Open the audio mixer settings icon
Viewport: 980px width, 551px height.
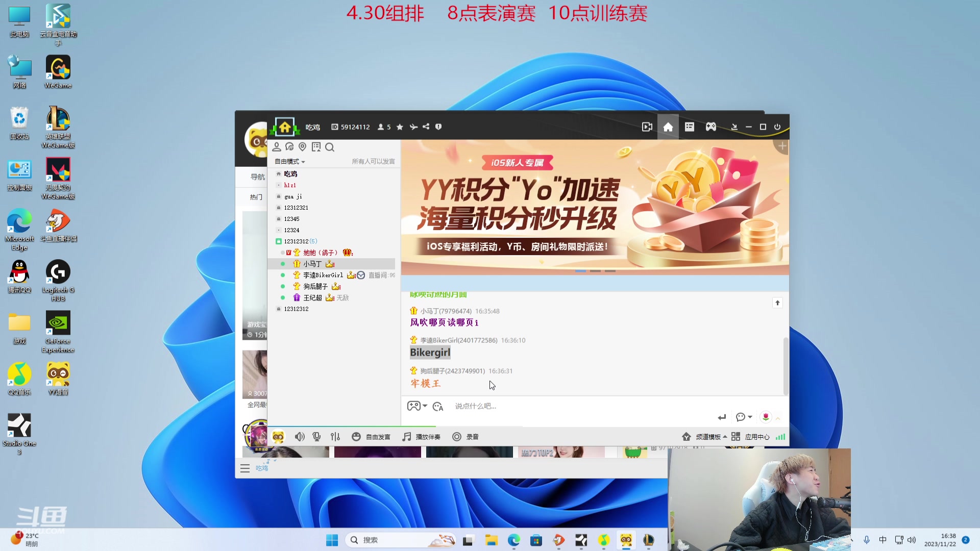(335, 437)
